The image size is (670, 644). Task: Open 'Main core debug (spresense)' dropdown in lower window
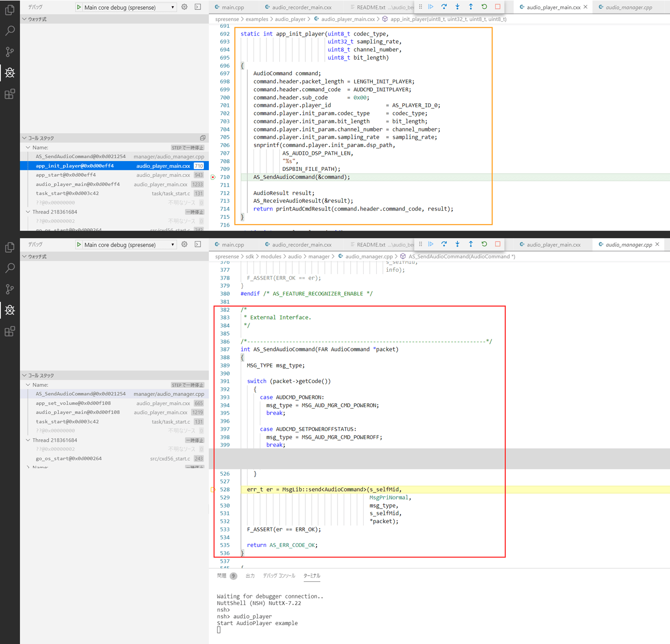tap(129, 245)
